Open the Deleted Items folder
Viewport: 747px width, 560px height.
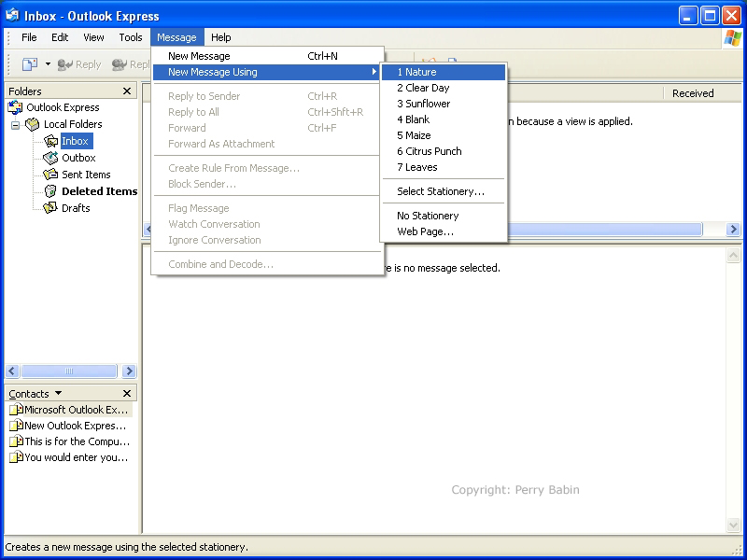point(98,191)
